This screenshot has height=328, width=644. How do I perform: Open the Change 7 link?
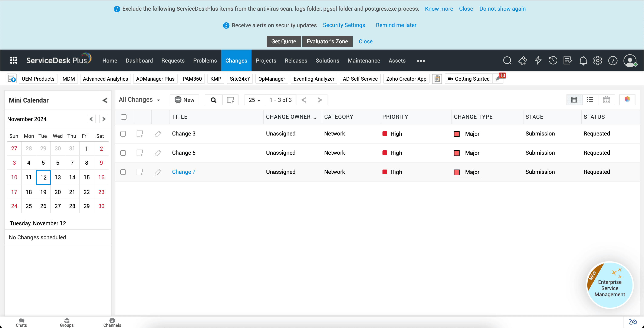(x=184, y=172)
